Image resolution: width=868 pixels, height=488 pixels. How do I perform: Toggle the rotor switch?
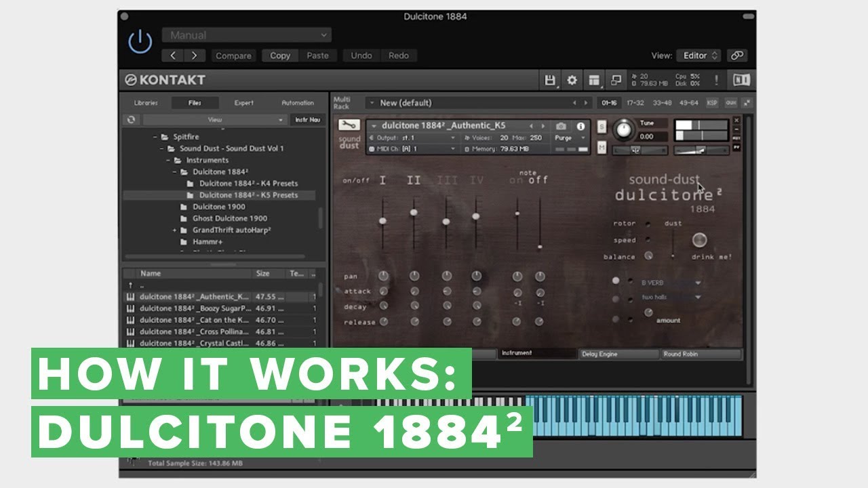(648, 224)
